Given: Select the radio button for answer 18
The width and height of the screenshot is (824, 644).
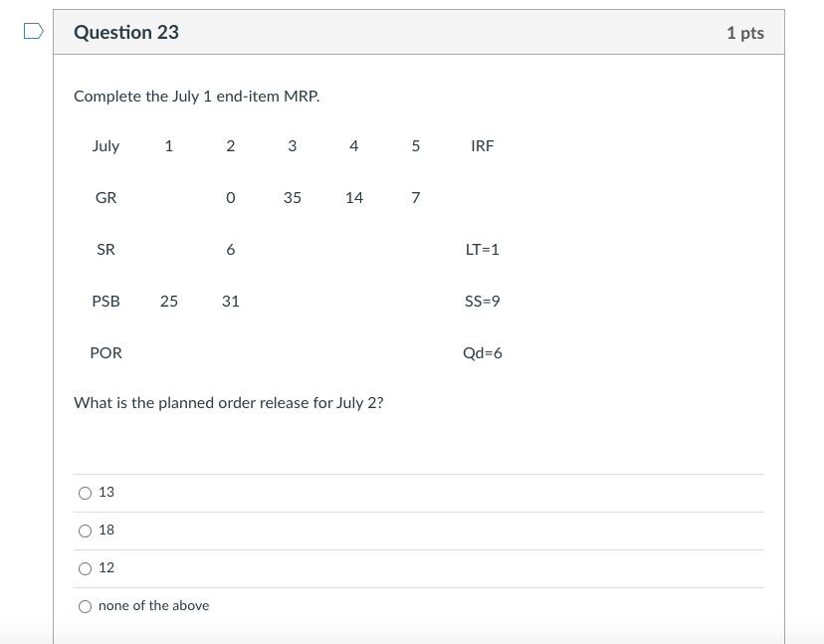Looking at the screenshot, I should click(x=86, y=531).
